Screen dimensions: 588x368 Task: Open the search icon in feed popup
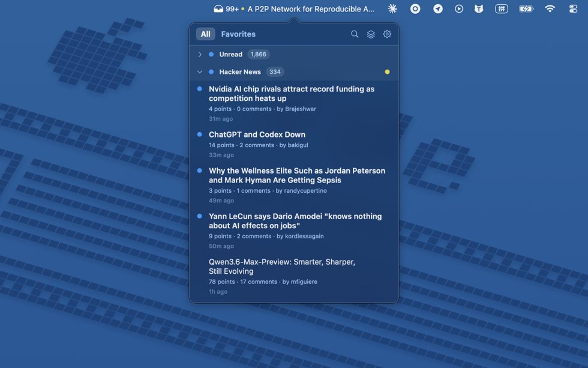click(355, 34)
